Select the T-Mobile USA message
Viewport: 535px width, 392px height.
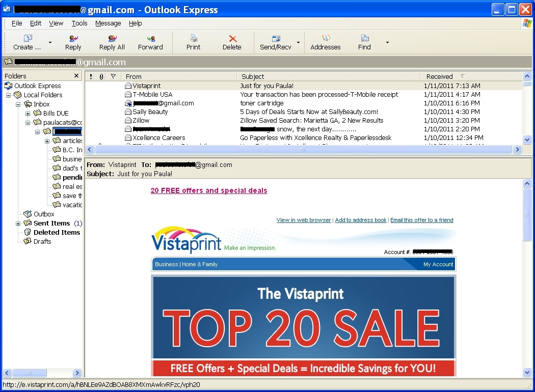303,94
